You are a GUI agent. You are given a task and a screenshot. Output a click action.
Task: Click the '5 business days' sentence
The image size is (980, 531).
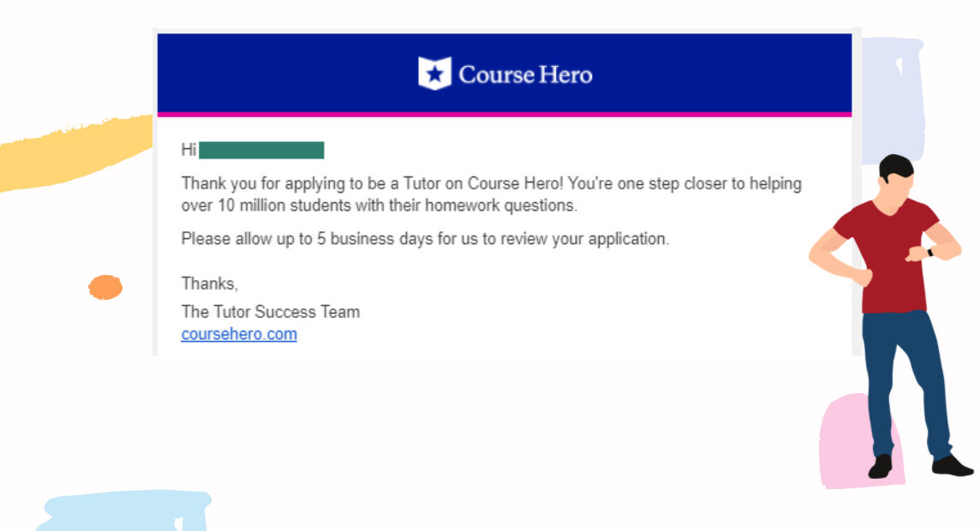[425, 239]
